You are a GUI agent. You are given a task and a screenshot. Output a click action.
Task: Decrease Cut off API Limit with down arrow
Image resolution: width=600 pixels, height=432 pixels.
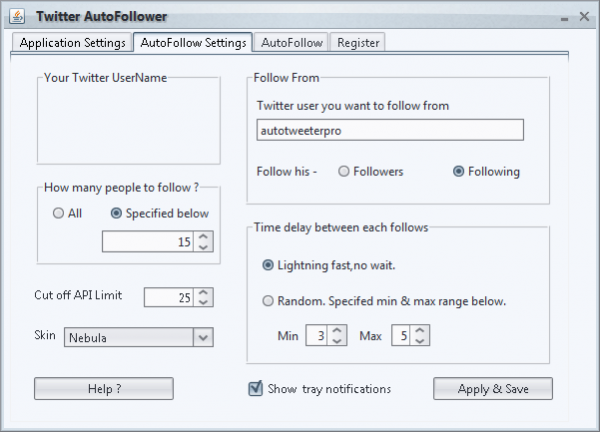[x=204, y=302]
